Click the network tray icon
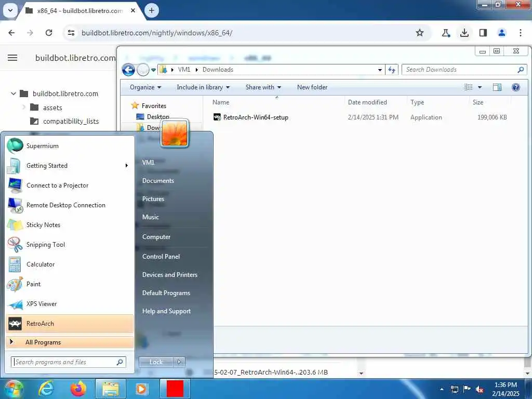Image resolution: width=532 pixels, height=399 pixels. click(455, 389)
